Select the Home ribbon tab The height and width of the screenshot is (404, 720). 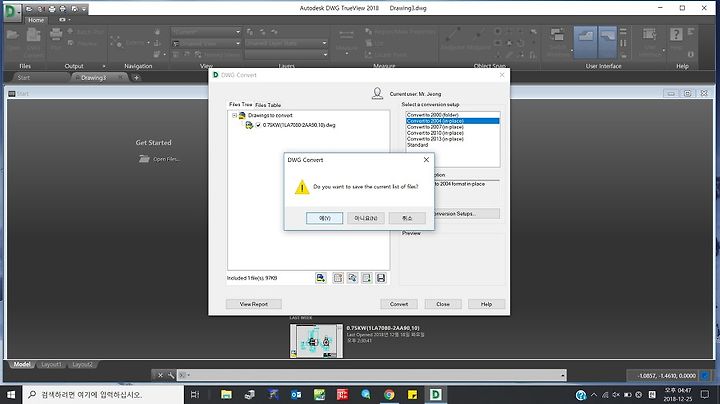36,20
